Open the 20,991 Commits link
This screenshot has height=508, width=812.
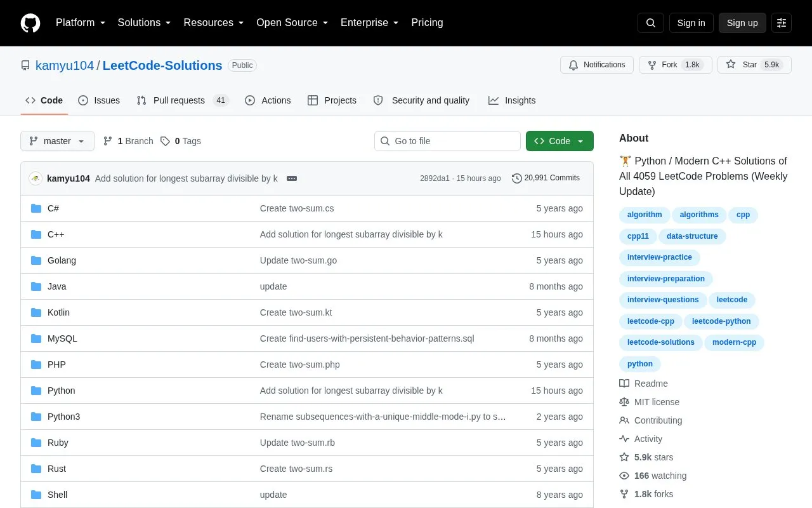[546, 178]
